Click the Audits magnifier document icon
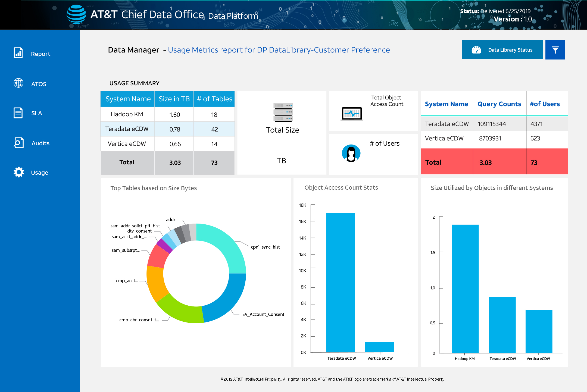 (18, 143)
